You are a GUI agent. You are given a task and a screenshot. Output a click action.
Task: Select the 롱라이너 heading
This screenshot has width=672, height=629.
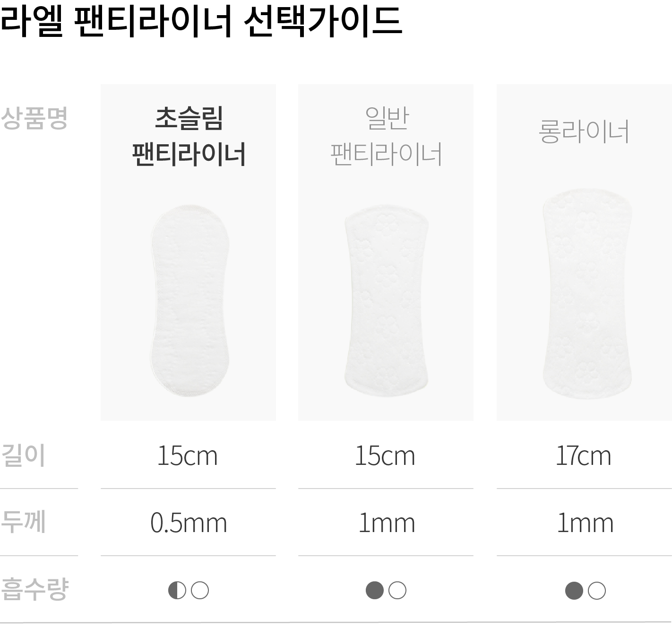(584, 131)
